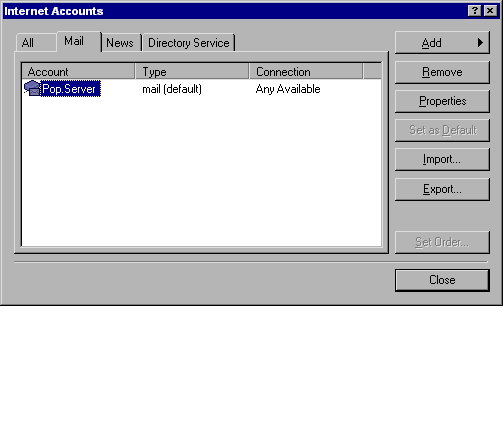Screen dimensions: 503x441
Task: Open account Properties
Action: 442,101
